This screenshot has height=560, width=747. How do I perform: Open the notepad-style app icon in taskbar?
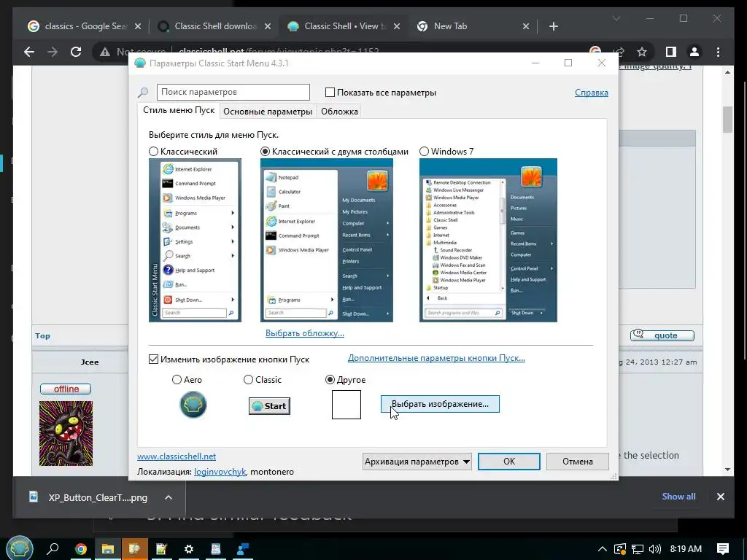click(x=161, y=549)
